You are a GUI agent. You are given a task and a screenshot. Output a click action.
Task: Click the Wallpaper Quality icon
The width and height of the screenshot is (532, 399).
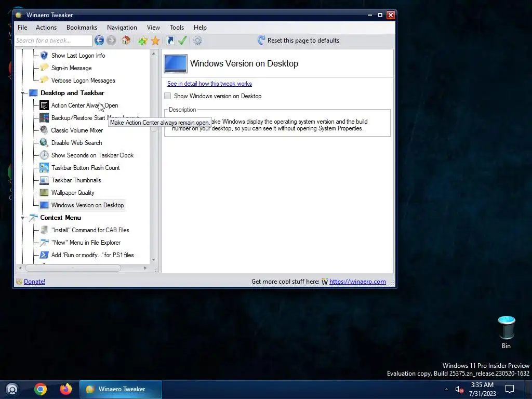(x=44, y=192)
